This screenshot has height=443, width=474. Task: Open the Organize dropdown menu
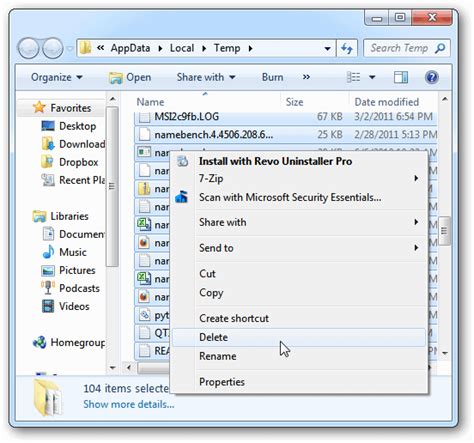(x=56, y=77)
